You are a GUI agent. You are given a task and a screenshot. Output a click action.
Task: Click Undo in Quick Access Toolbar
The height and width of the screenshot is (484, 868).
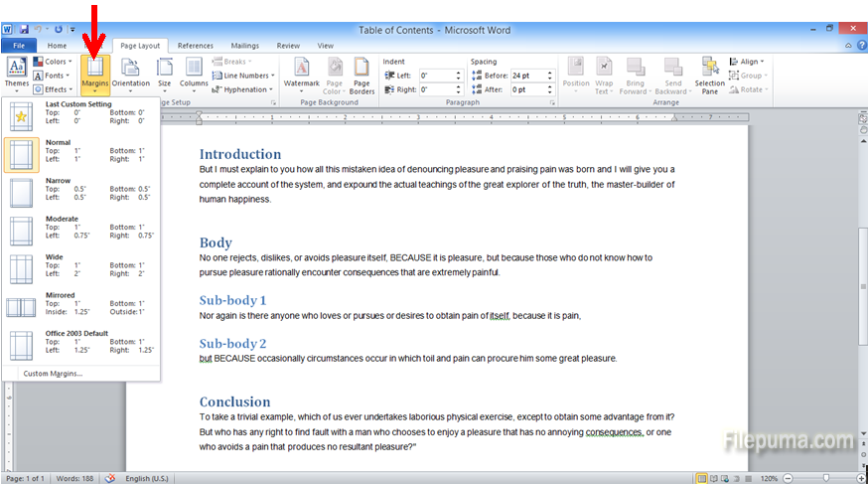click(38, 30)
